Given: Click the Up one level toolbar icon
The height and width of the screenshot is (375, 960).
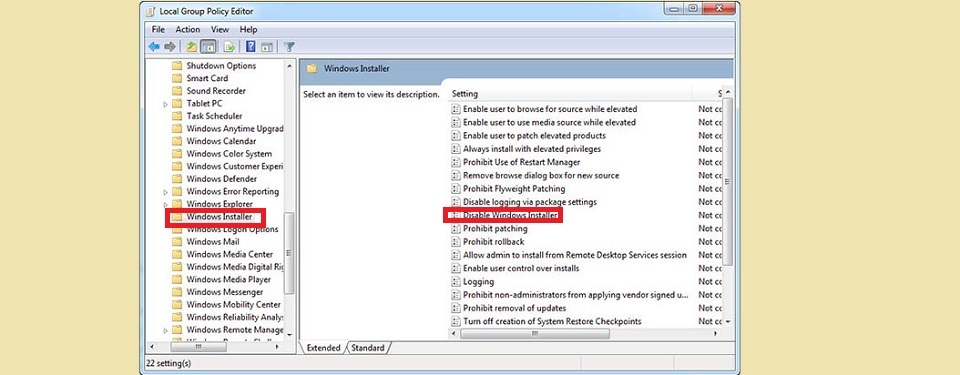Looking at the screenshot, I should (x=192, y=47).
